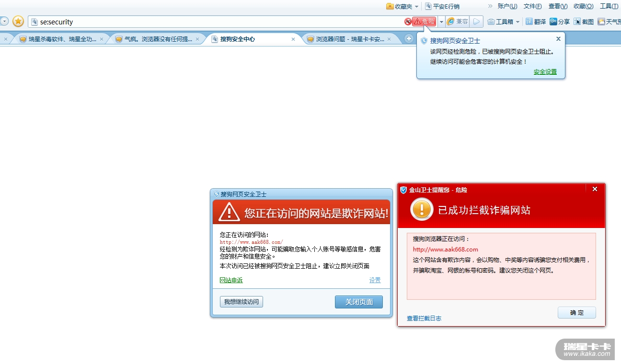Open the history dropdown arrow left of star
The image size is (621, 364).
tap(4, 22)
